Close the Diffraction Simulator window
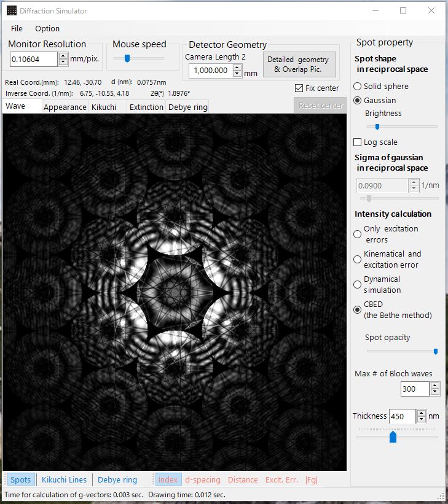Image resolution: width=448 pixels, height=504 pixels. point(431,10)
